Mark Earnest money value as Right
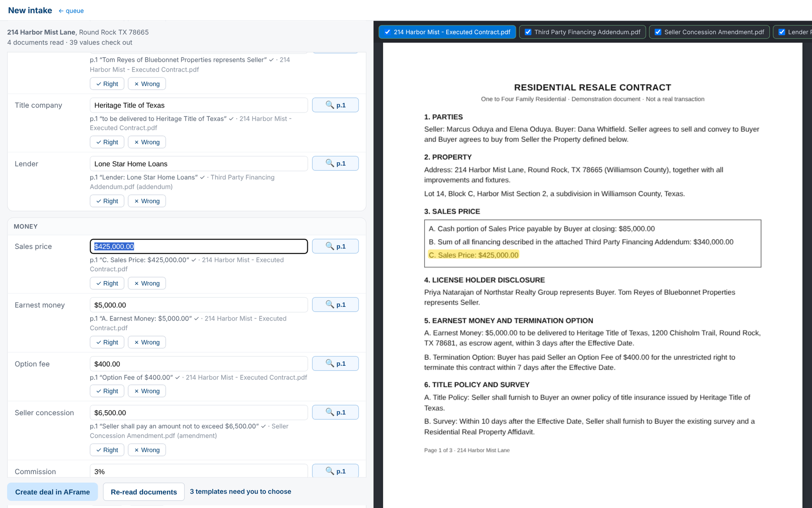Screen dimensions: 812x508 pos(107,342)
